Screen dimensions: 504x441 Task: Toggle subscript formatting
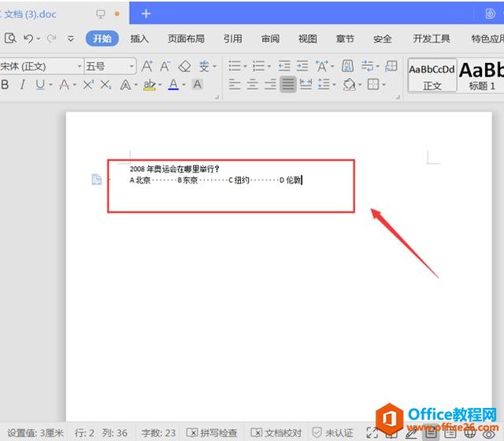tap(106, 84)
